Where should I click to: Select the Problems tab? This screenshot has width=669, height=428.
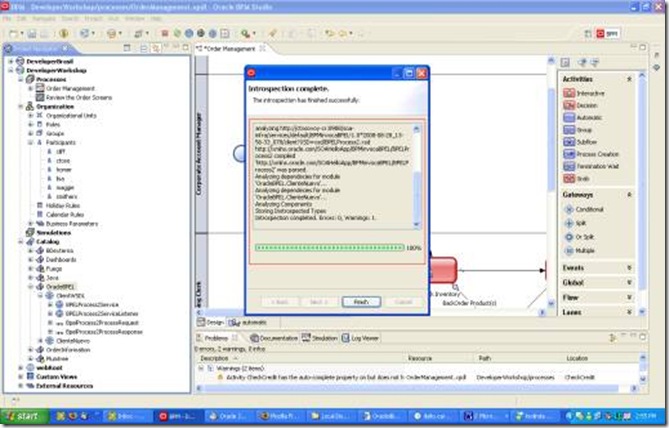pos(217,338)
